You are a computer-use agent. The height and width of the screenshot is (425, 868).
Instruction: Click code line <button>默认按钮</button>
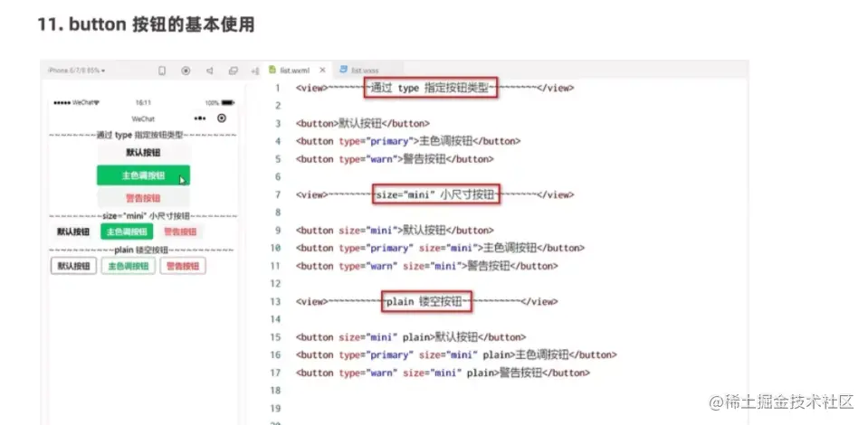coord(363,123)
